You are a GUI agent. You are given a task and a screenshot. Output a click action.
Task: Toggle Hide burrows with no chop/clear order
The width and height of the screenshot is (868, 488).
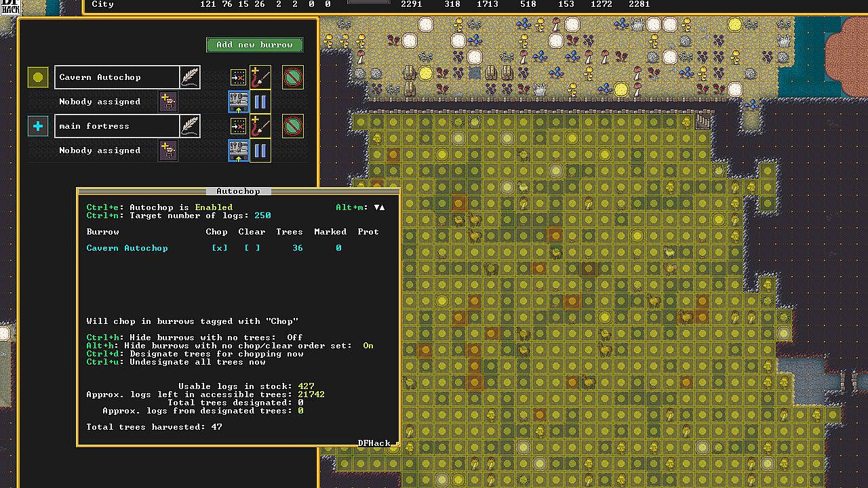point(230,346)
